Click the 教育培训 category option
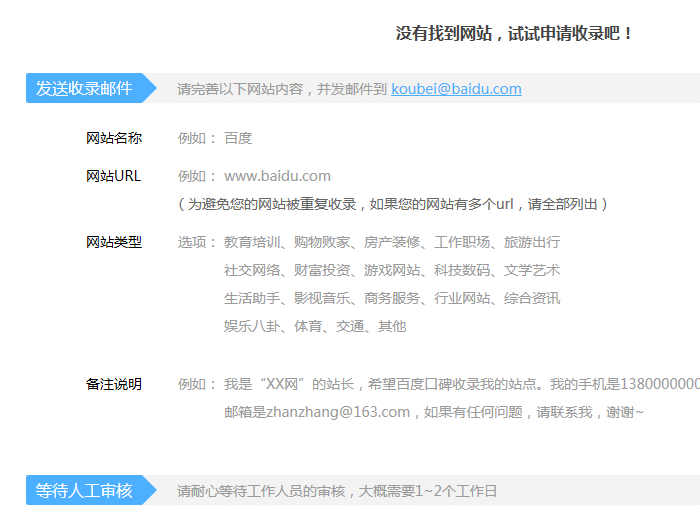Image resolution: width=700 pixels, height=531 pixels. point(252,242)
